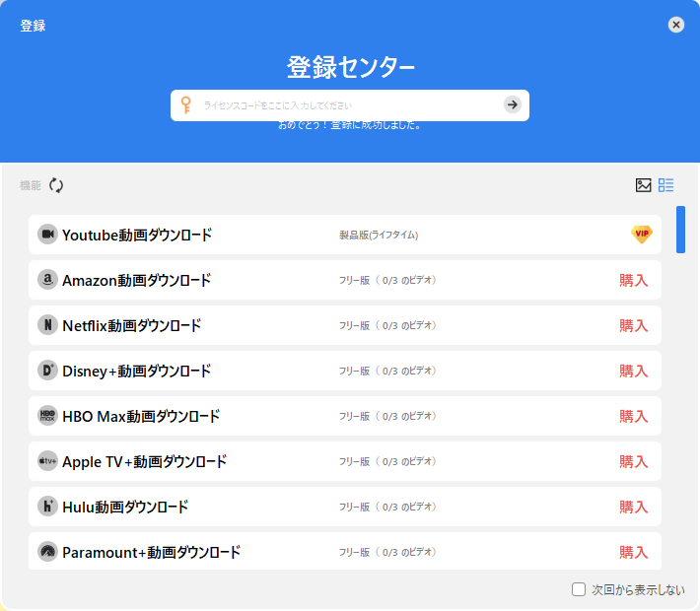The height and width of the screenshot is (611, 700).
Task: Click the 機能 section label
Action: [x=31, y=185]
